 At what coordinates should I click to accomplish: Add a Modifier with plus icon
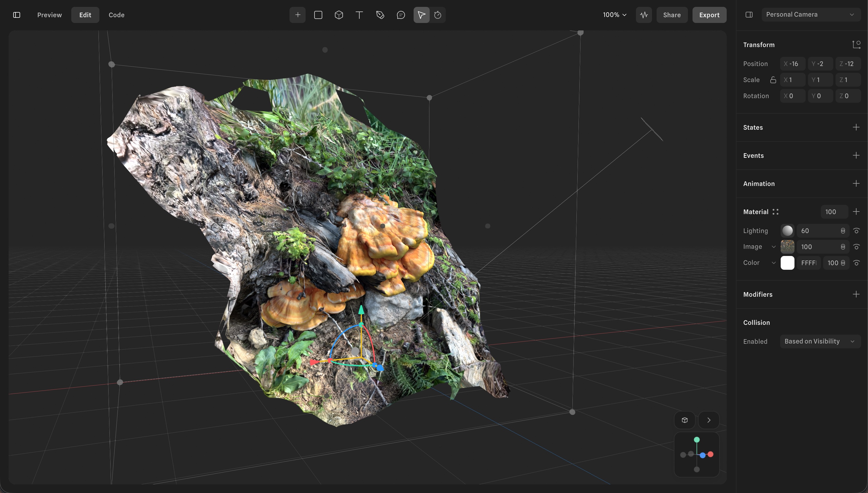click(856, 294)
